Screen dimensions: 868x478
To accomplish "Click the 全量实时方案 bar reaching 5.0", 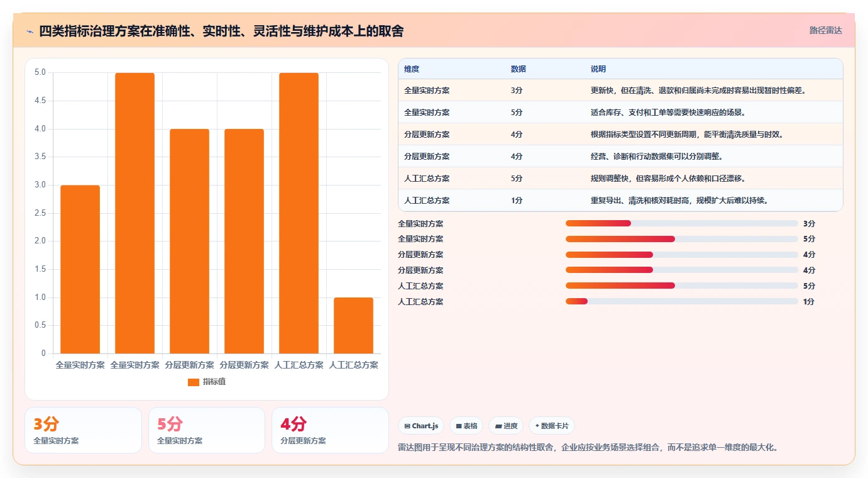I will pos(135,213).
